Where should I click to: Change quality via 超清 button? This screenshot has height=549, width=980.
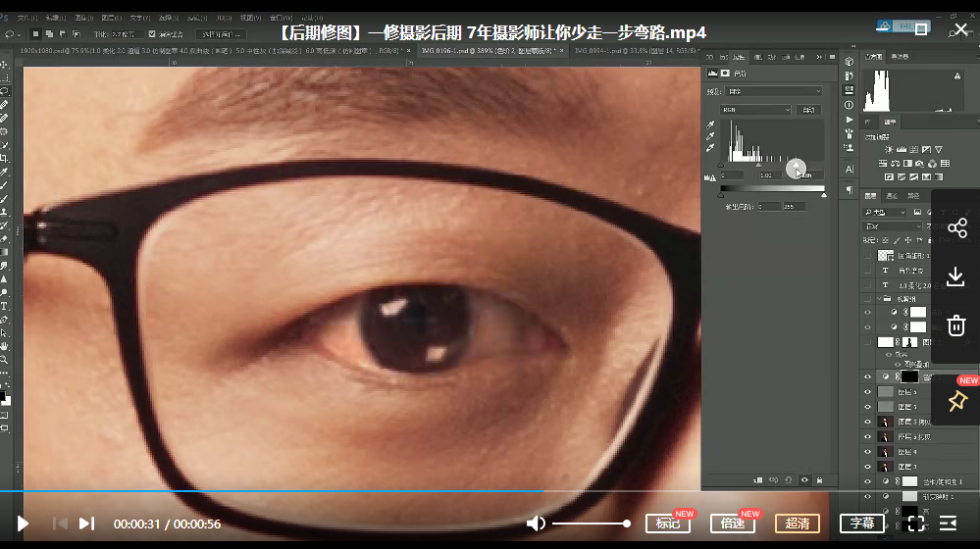pos(798,524)
